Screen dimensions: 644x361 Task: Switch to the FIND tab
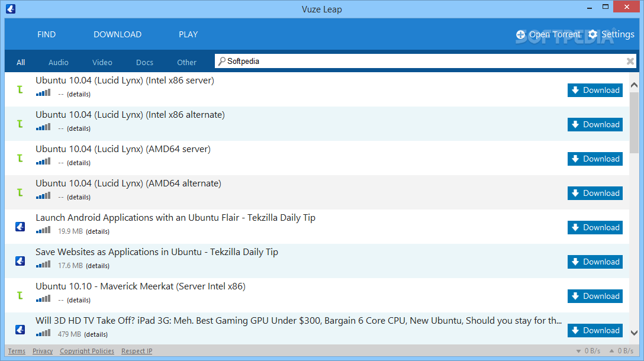coord(46,34)
